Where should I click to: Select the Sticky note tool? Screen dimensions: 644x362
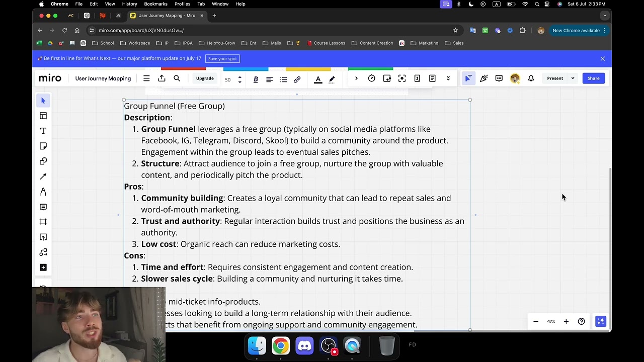click(43, 146)
